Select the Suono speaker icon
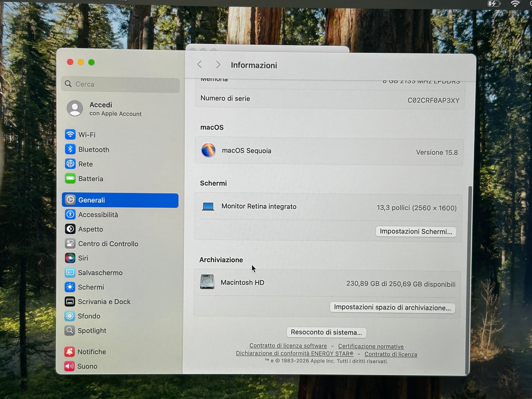 [x=69, y=366]
